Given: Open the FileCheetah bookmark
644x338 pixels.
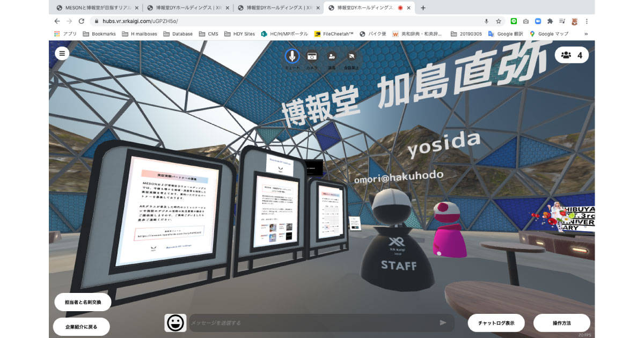Looking at the screenshot, I should click(x=334, y=33).
